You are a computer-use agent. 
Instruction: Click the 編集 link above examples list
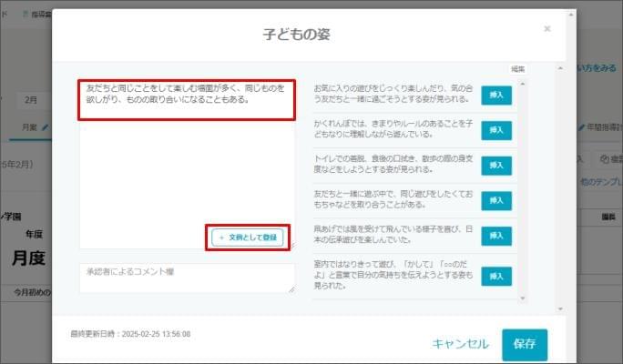(516, 68)
